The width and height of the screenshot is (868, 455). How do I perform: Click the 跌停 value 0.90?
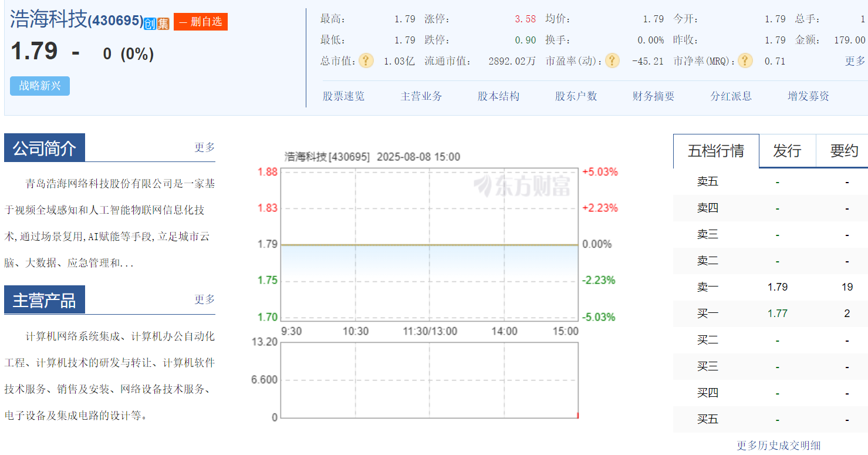(x=525, y=40)
